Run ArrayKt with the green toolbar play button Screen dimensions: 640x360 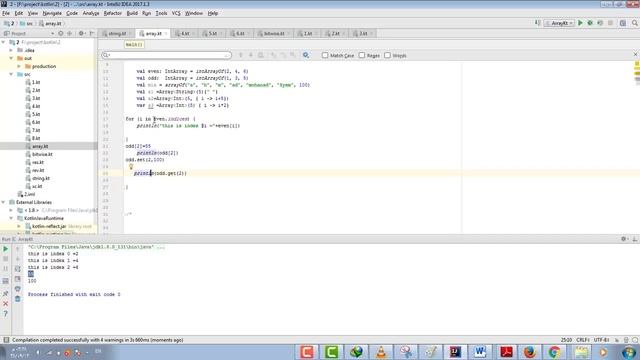tap(580, 23)
